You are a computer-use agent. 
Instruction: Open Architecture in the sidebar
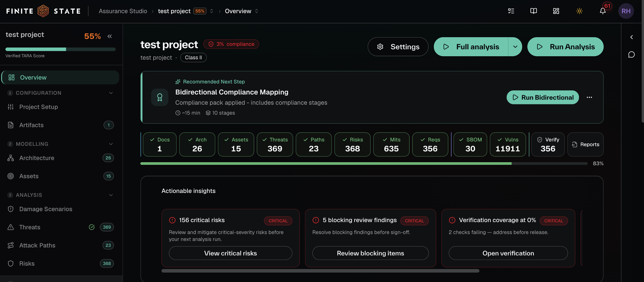(x=60, y=158)
